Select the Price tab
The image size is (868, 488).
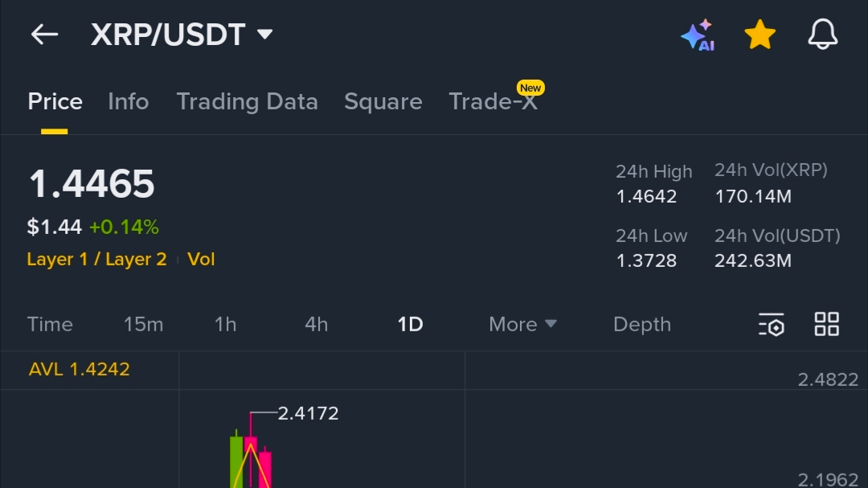pos(55,101)
